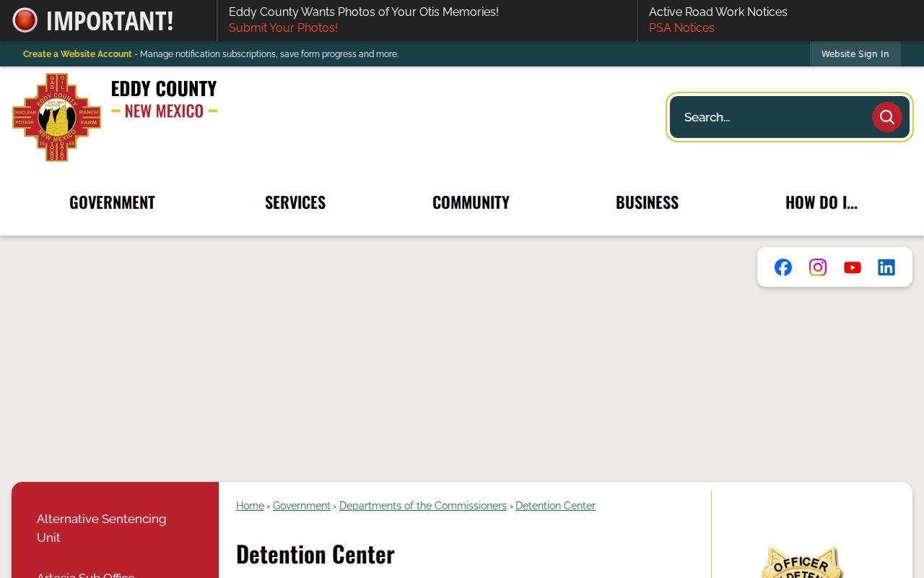Click the Active Road Work Notices text
The width and height of the screenshot is (924, 578).
coord(718,12)
